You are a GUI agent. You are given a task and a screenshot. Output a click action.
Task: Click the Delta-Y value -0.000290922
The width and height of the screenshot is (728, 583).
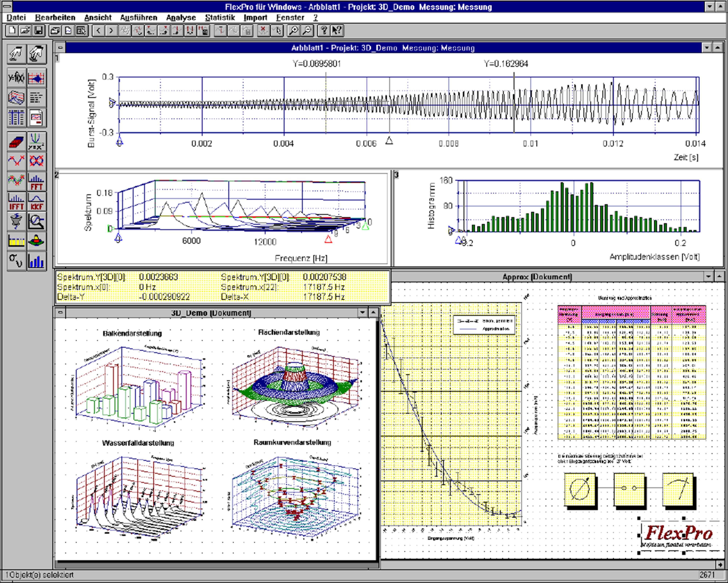[x=164, y=297]
